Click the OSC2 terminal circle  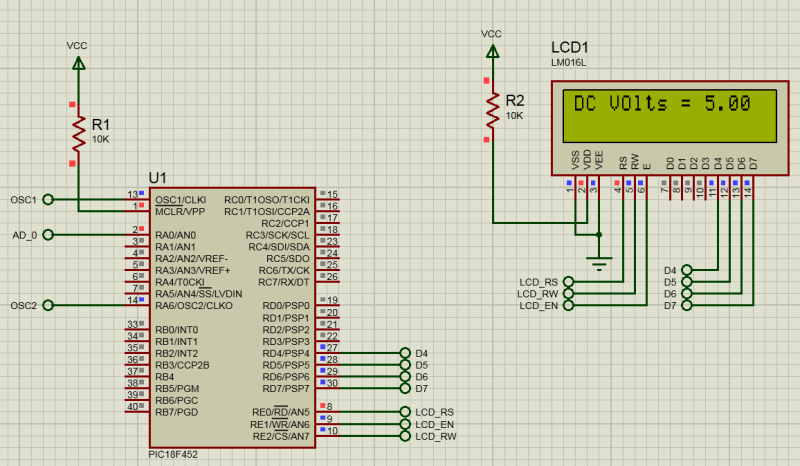(x=48, y=305)
